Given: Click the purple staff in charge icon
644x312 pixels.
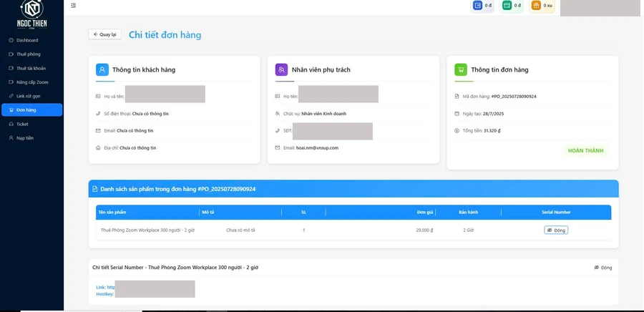Looking at the screenshot, I should (x=281, y=70).
